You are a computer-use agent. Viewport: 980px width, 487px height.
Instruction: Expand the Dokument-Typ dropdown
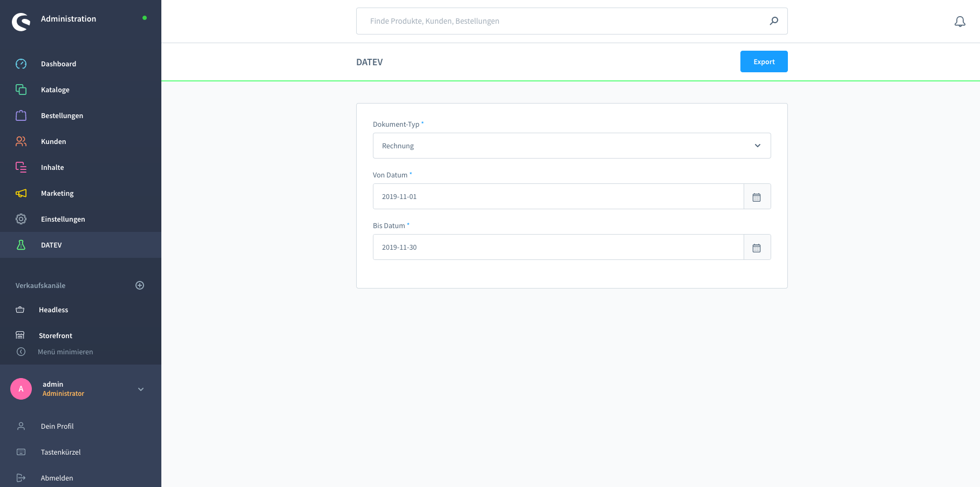(x=571, y=146)
